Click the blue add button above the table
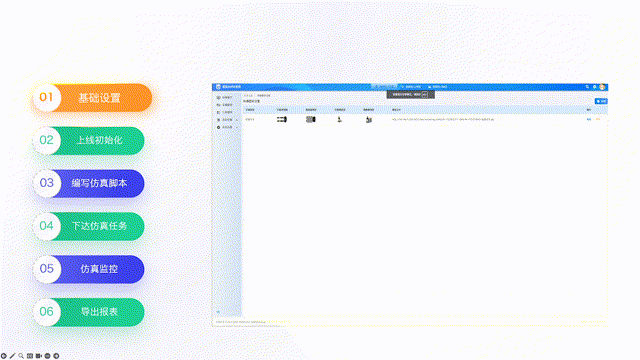The width and height of the screenshot is (640, 360). [x=601, y=101]
